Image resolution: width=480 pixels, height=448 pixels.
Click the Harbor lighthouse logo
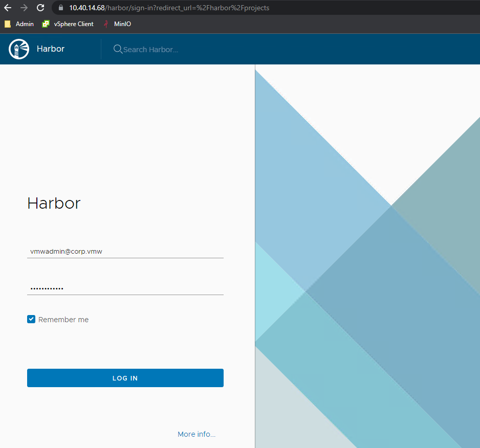(18, 49)
